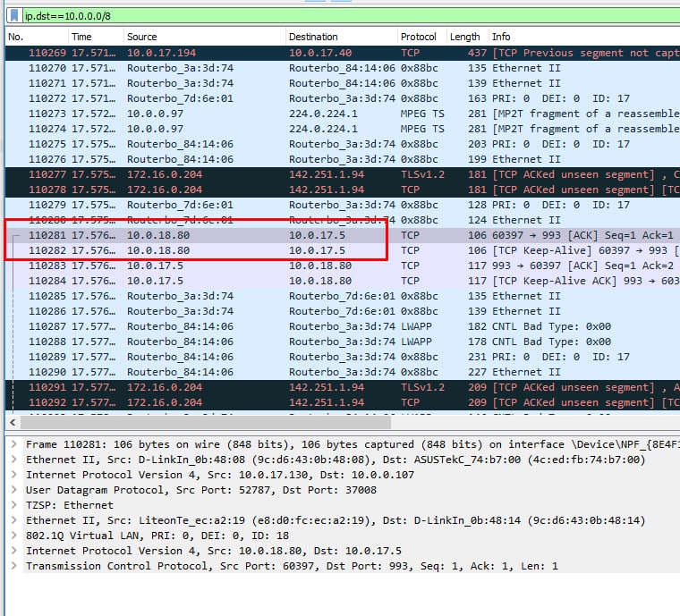The height and width of the screenshot is (616, 680).
Task: Select packet number 110270
Action: (x=343, y=68)
